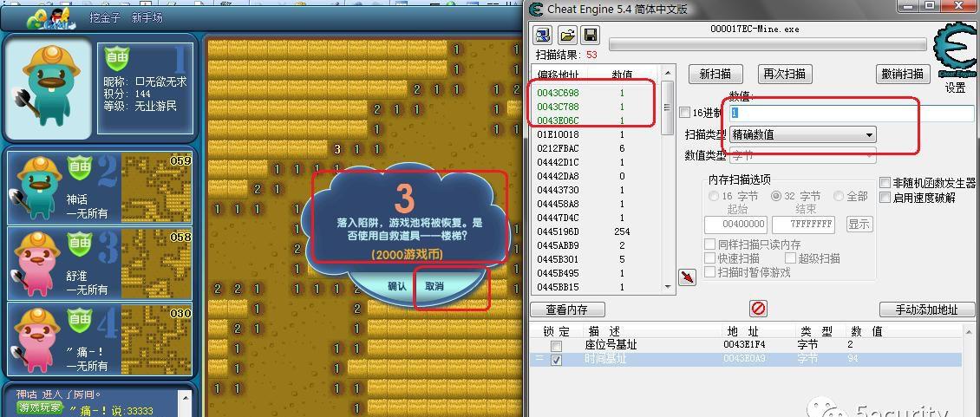Screen dimensions: 980x417
Task: Check the lock box for 座位号基址
Action: click(556, 346)
